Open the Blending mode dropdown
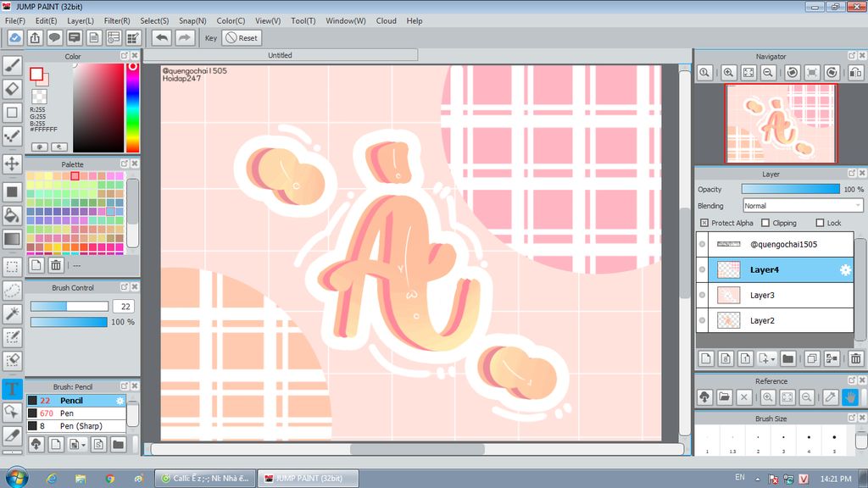 coord(803,205)
